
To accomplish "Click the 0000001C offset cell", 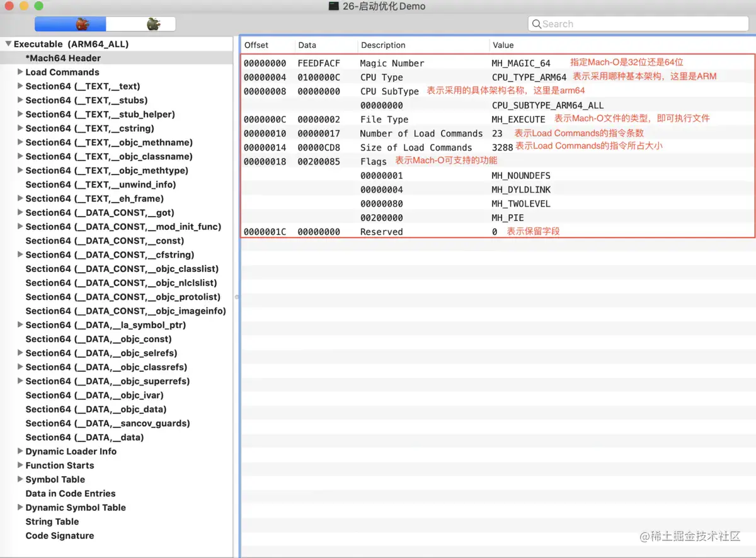I will [265, 232].
